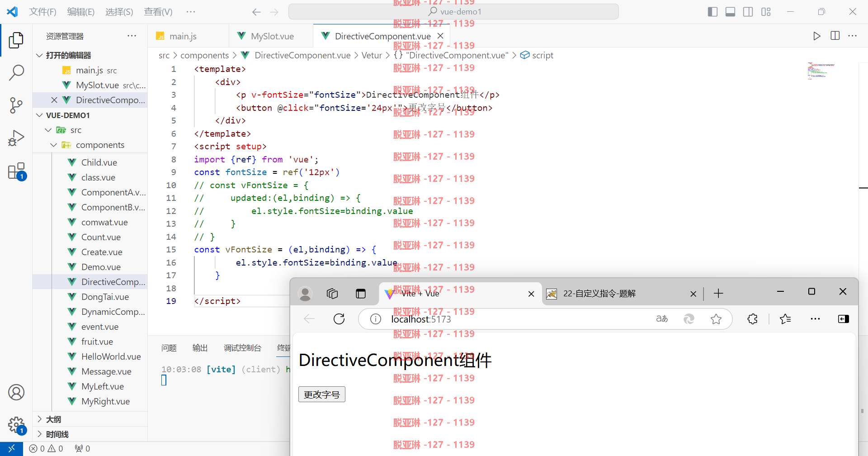Click the Run play icon in editor toolbar
The width and height of the screenshot is (868, 456).
pos(816,36)
